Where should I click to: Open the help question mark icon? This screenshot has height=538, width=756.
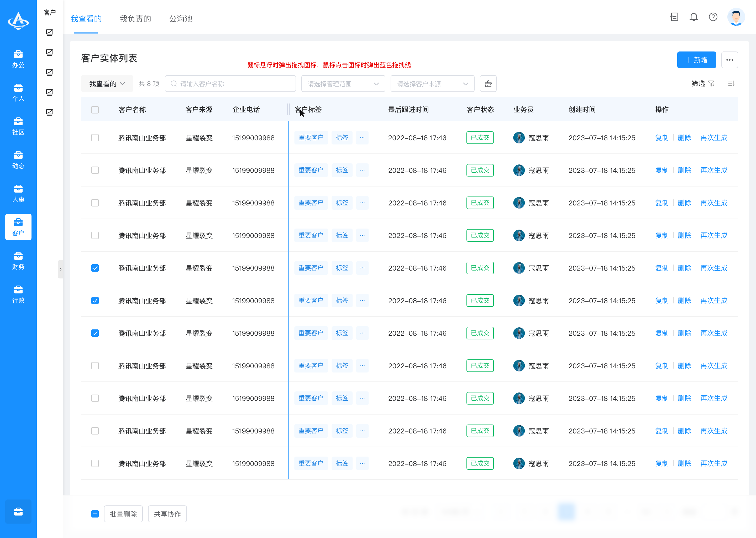pyautogui.click(x=713, y=17)
